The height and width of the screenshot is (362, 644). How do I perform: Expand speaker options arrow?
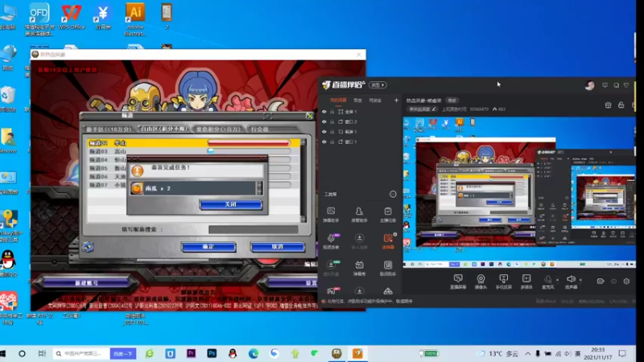pos(580,280)
